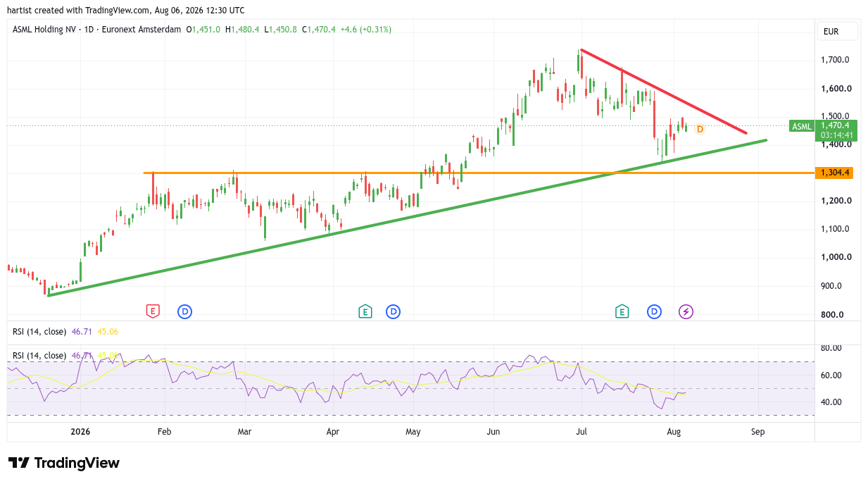Click the 1D interval label in the header
The image size is (868, 484).
pyautogui.click(x=89, y=30)
